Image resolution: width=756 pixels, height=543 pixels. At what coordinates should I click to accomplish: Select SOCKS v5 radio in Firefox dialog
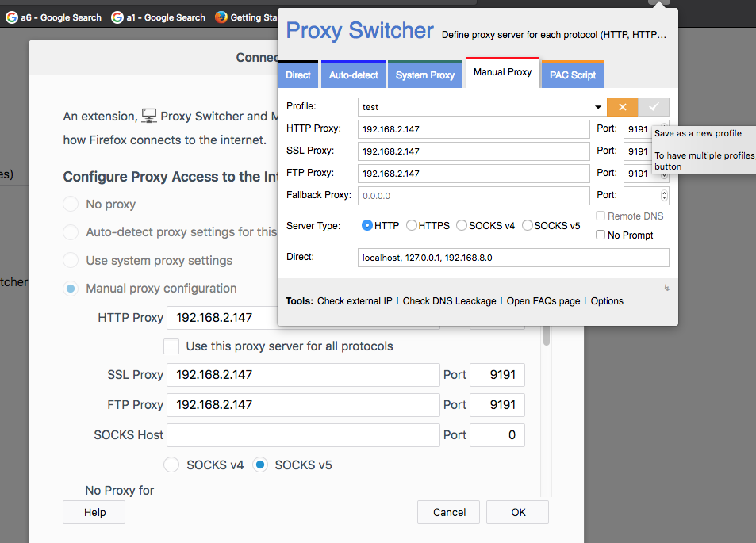[260, 465]
